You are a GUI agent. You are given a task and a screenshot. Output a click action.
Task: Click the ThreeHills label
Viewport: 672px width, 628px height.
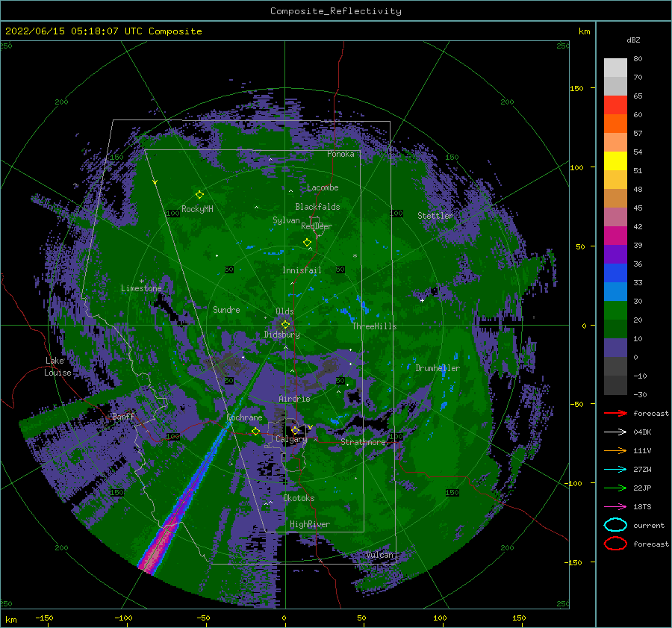[x=375, y=326]
